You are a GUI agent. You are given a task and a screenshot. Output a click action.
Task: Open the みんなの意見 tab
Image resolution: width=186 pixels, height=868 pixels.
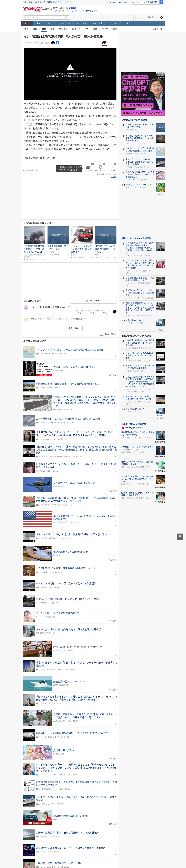[x=99, y=24]
